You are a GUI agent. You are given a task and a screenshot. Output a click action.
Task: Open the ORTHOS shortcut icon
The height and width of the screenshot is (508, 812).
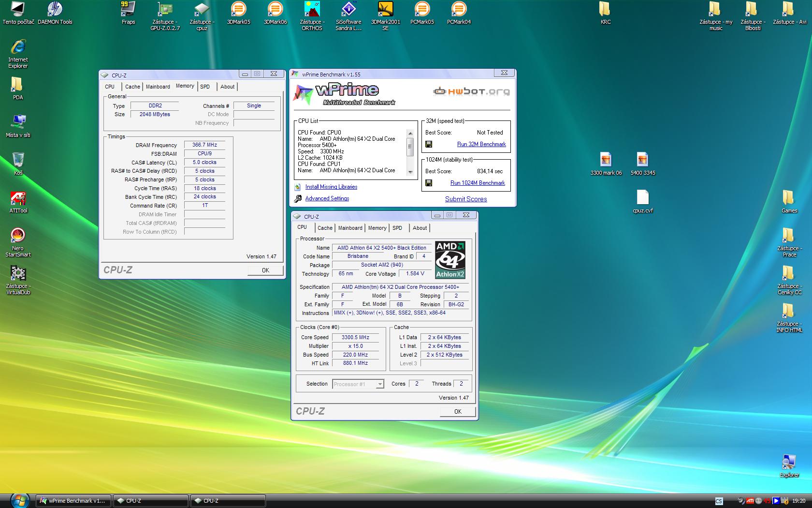312,16
